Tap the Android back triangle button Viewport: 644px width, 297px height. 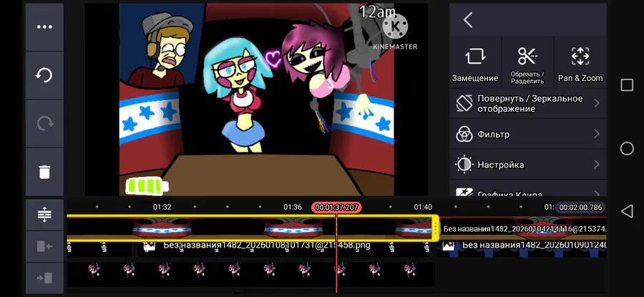pyautogui.click(x=627, y=212)
